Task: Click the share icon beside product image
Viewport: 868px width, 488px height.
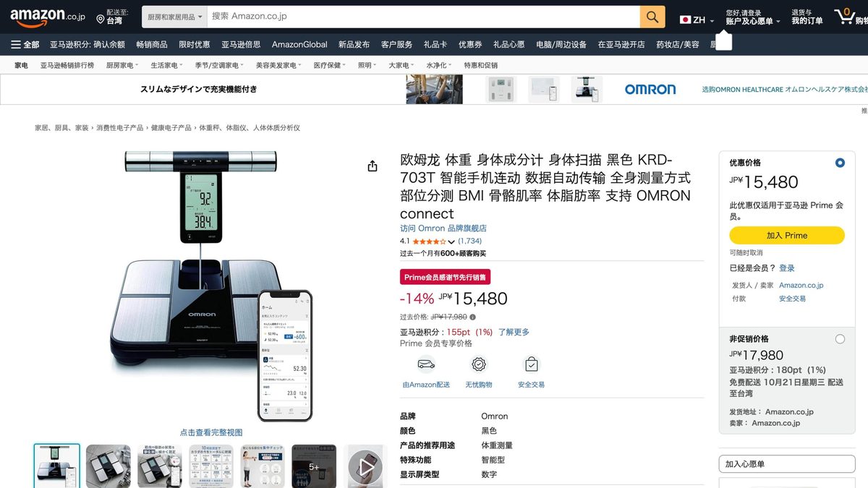Action: (373, 166)
